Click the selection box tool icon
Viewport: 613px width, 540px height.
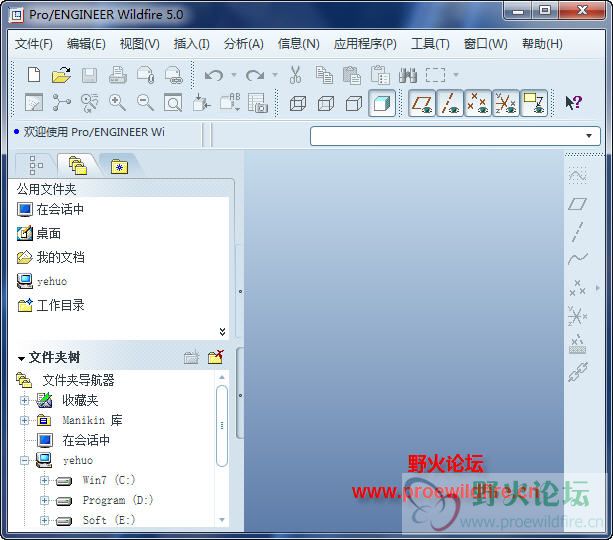[436, 75]
